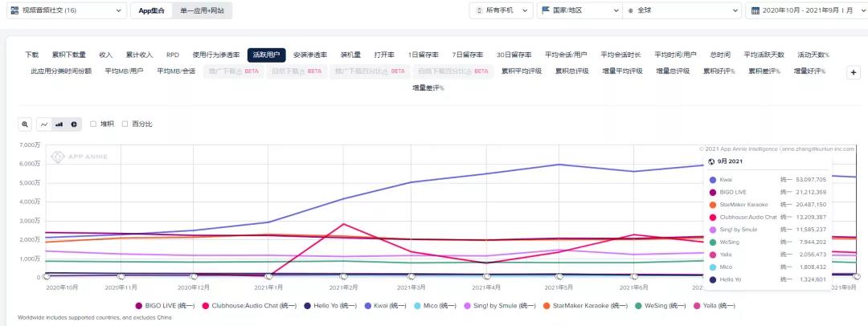
Task: Select the 平均会话/用户 metric
Action: tap(566, 55)
